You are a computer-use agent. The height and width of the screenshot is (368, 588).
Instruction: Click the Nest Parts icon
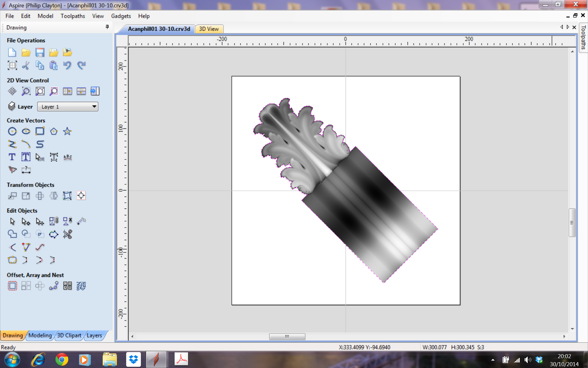tap(81, 286)
